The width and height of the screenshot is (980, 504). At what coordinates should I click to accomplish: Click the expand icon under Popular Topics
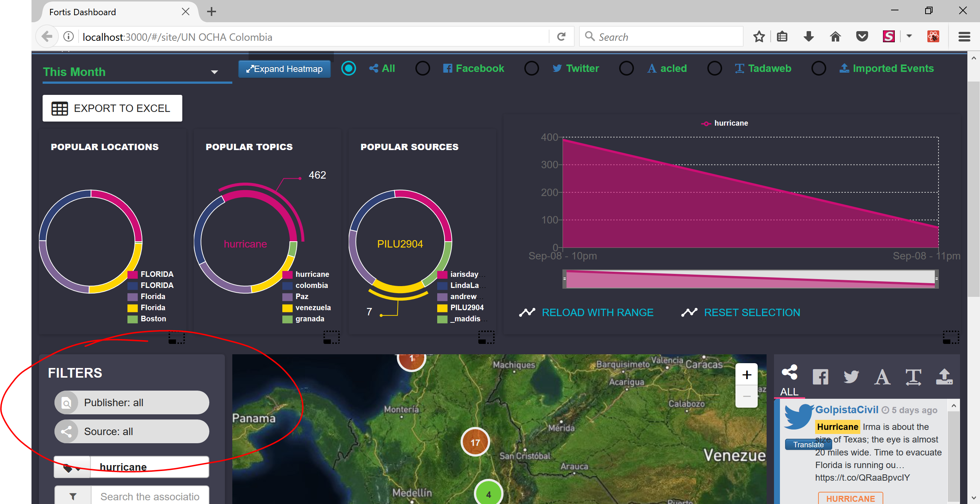331,337
